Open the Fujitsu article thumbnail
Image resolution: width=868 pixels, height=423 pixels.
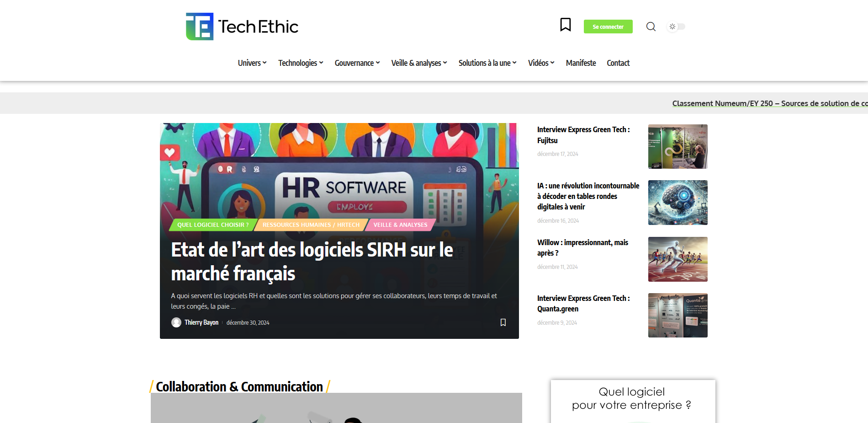[x=678, y=146]
